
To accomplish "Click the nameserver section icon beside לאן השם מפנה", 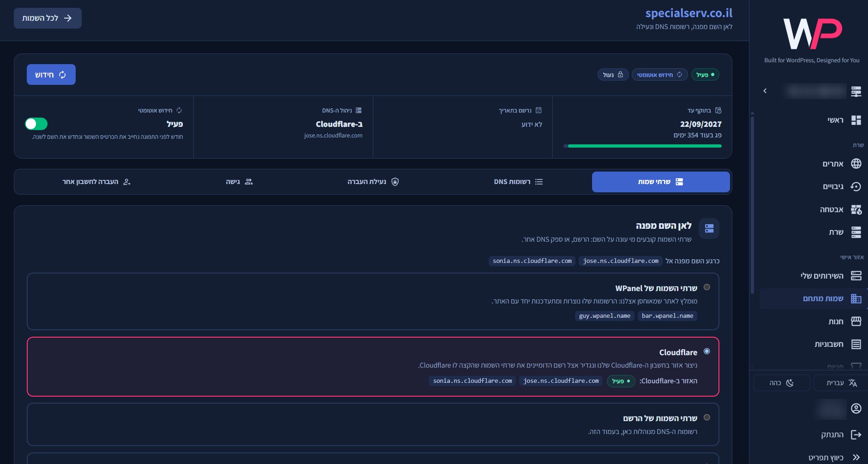I will pyautogui.click(x=709, y=228).
